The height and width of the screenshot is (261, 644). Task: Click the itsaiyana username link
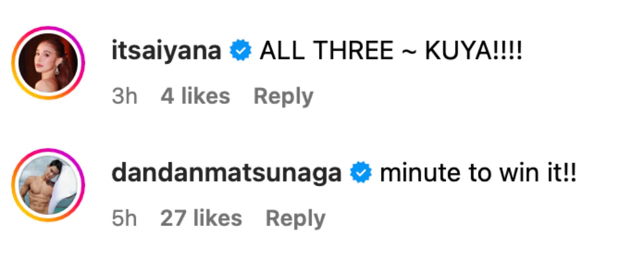coord(166,51)
